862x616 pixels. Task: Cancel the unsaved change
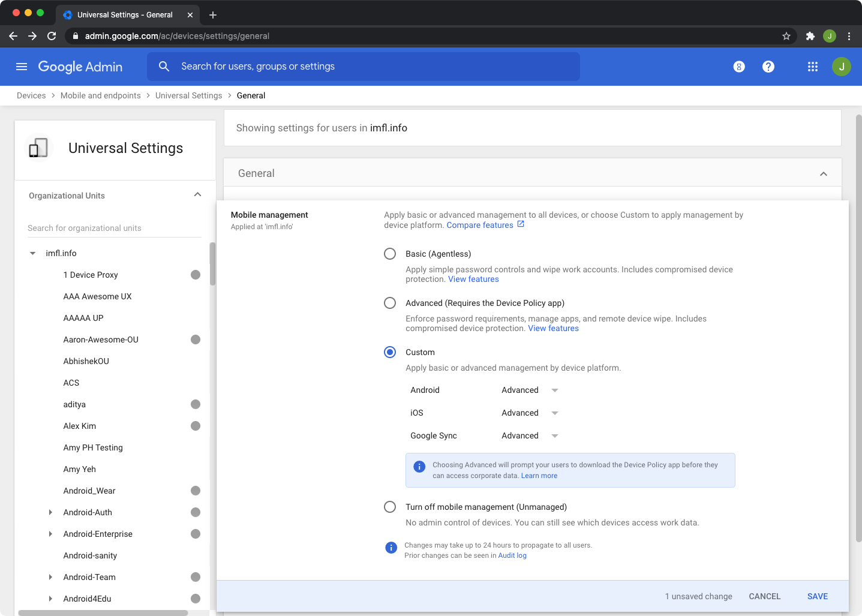coord(765,596)
